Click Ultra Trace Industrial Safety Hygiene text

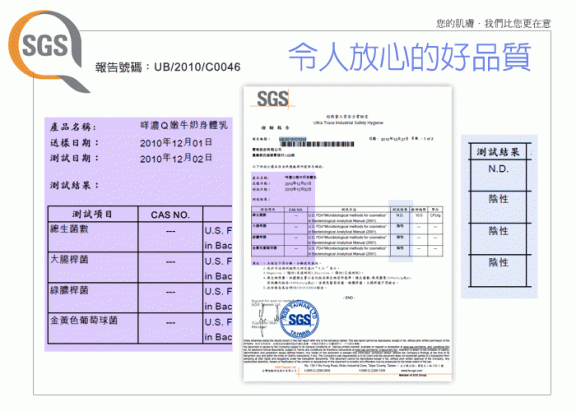(x=348, y=123)
